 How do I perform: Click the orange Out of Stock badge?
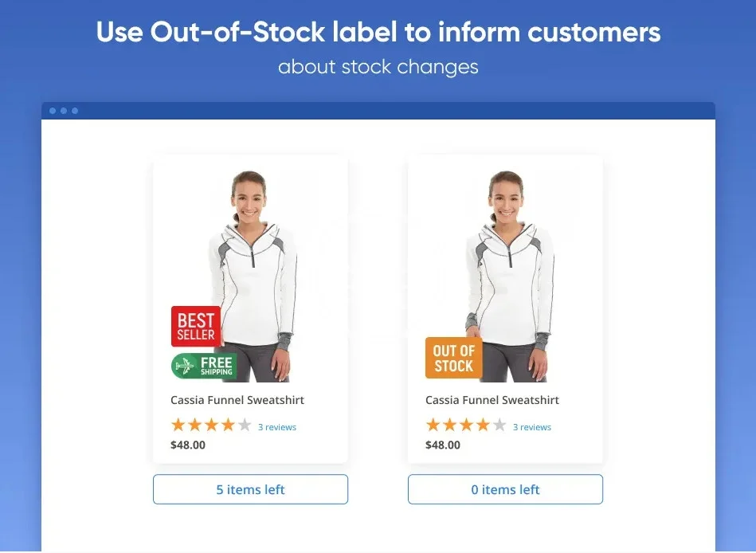453,358
